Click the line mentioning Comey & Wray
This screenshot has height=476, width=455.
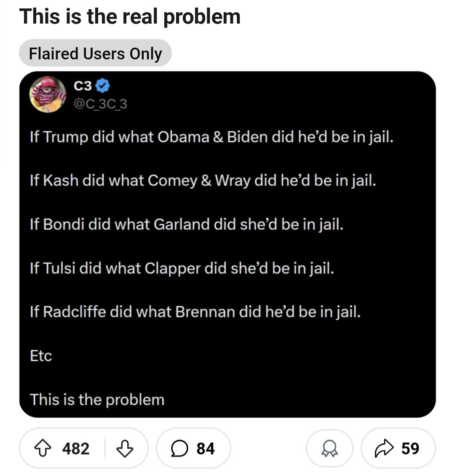203,181
